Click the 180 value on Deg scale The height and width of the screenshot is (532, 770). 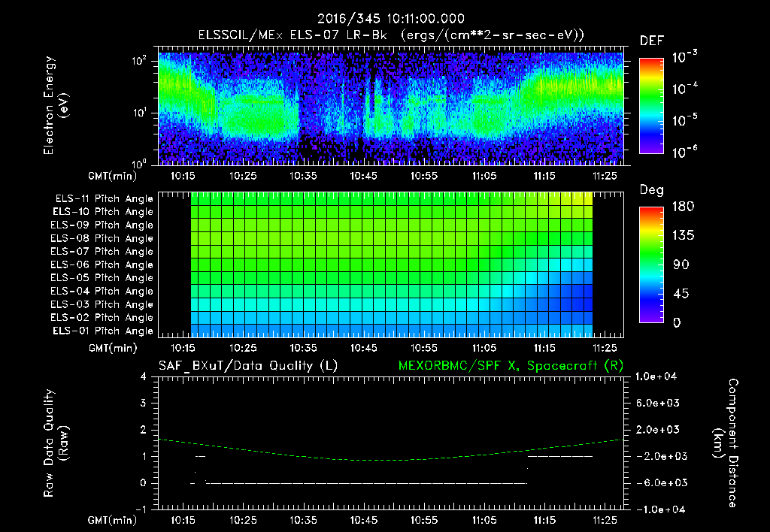(683, 207)
